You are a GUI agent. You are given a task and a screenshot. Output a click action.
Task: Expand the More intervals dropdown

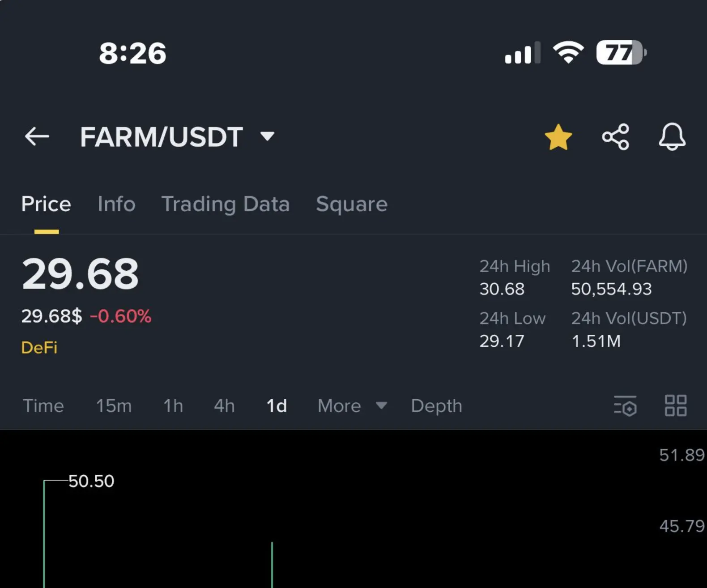pos(352,406)
